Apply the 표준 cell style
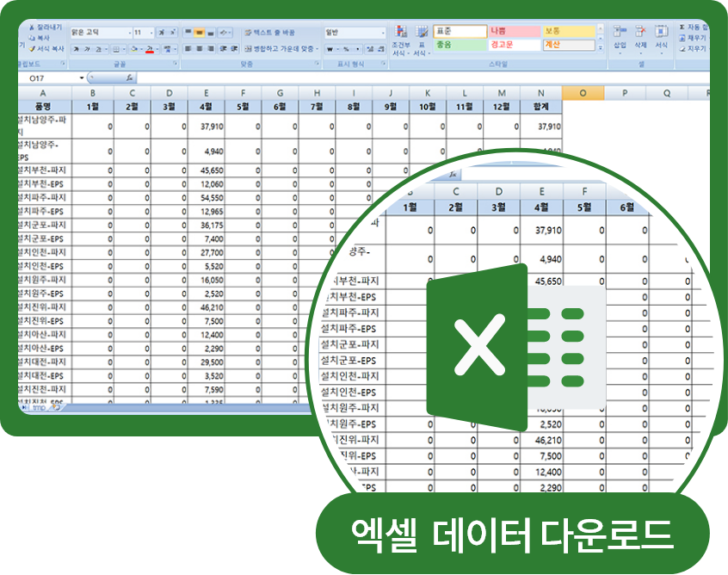 click(460, 31)
